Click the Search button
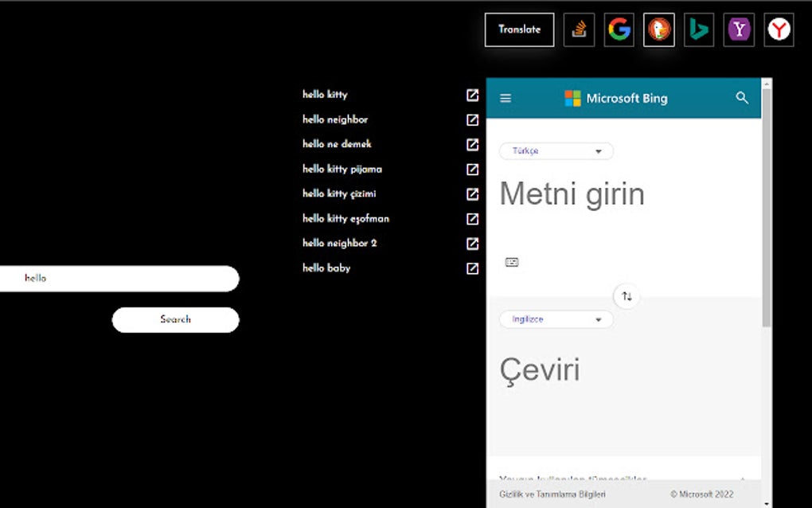The width and height of the screenshot is (812, 508). coord(176,319)
